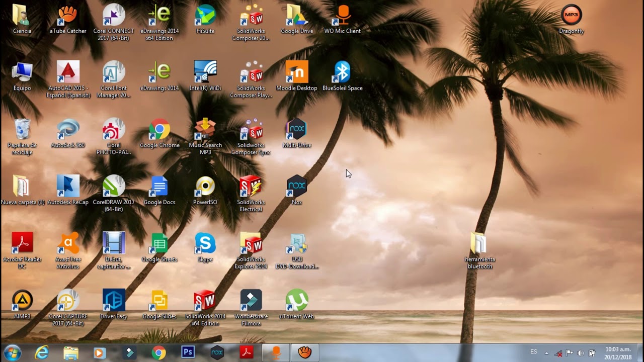Open the aTube Catcher desktop icon

pos(68,20)
